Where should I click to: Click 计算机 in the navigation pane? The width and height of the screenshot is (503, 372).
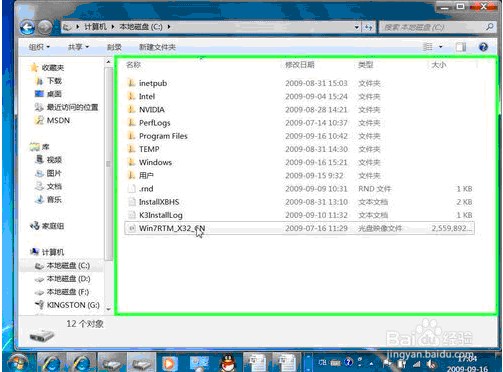(x=53, y=252)
